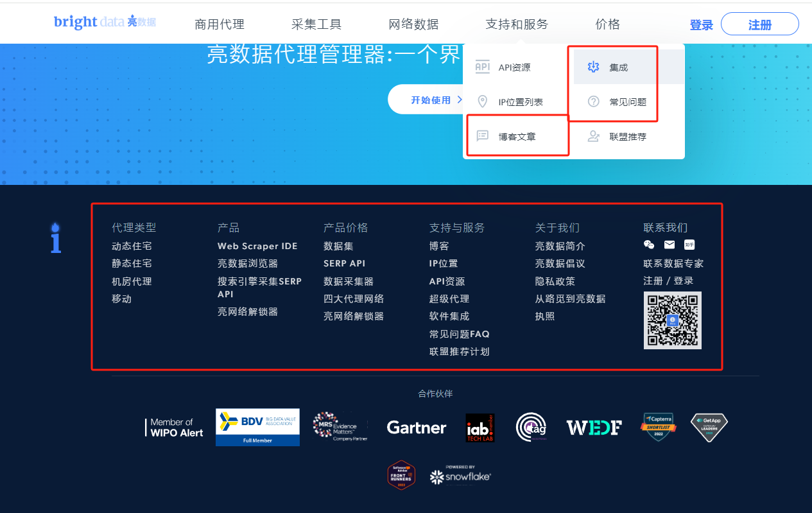The width and height of the screenshot is (812, 513).
Task: Open the 机房代理 footer link
Action: click(x=132, y=281)
